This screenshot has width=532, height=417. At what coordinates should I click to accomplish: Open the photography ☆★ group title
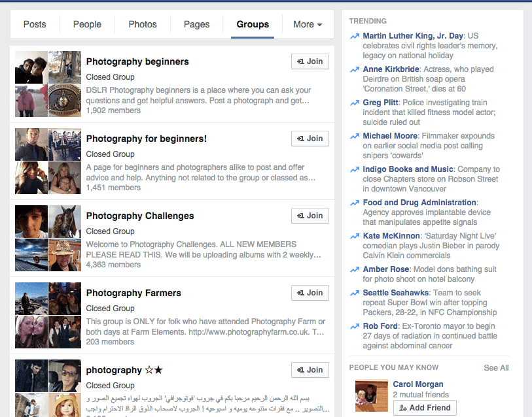click(124, 370)
